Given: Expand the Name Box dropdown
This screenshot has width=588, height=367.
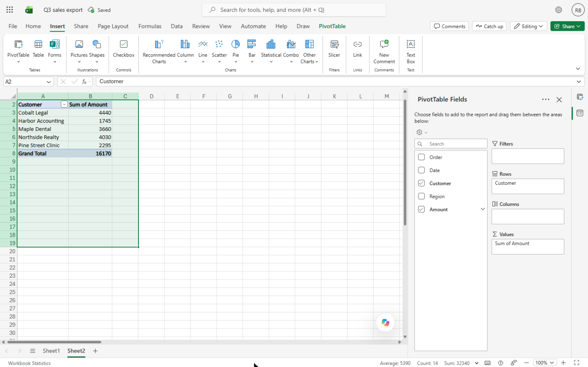Looking at the screenshot, I should [49, 82].
